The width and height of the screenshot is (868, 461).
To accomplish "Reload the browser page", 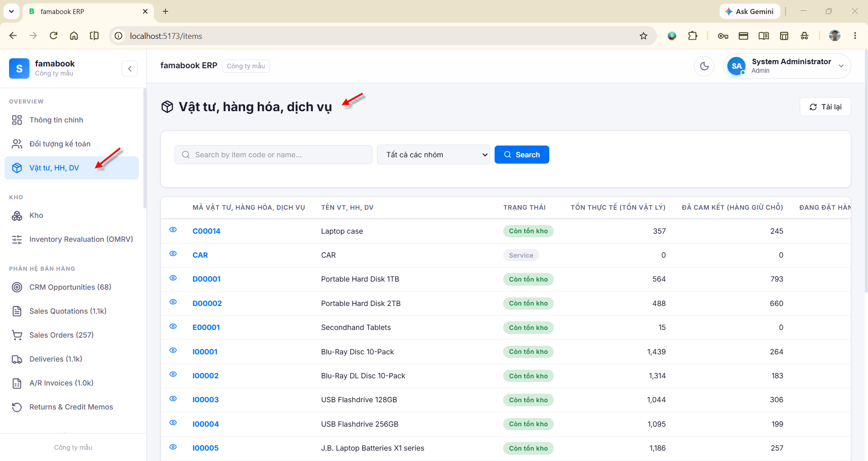I will tap(53, 36).
